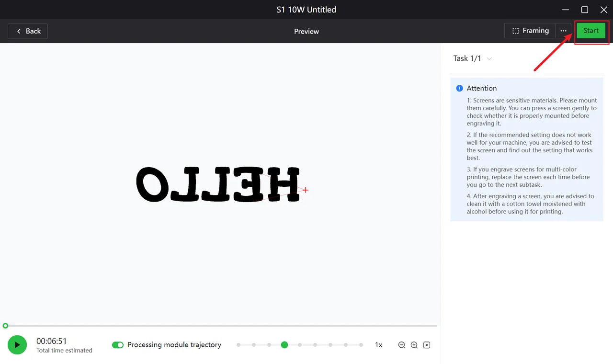Fit preview to screen icon
The width and height of the screenshot is (613, 364).
pyautogui.click(x=427, y=345)
